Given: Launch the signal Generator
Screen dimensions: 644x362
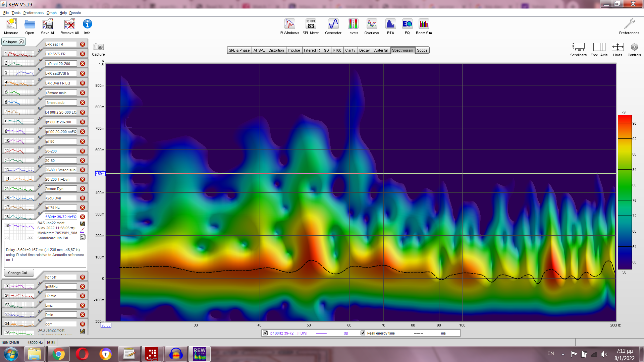Looking at the screenshot, I should pos(333,26).
